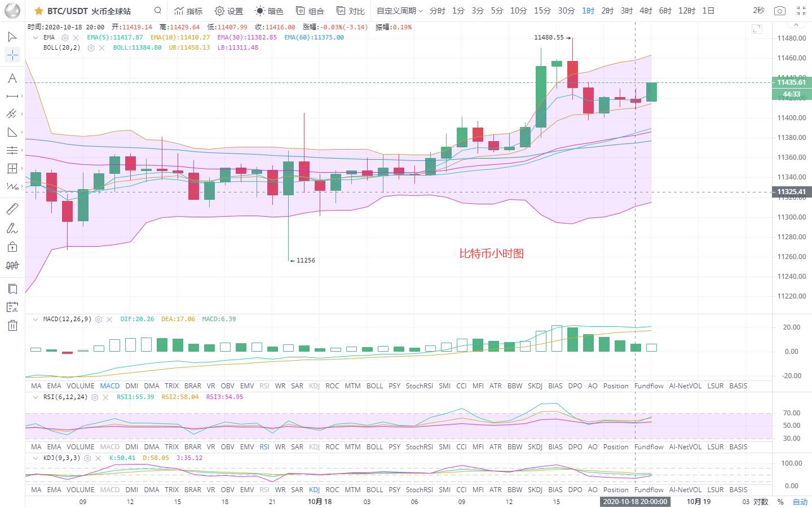812x508 pixels.
Task: Maximize the main chart pane
Action: [x=757, y=28]
